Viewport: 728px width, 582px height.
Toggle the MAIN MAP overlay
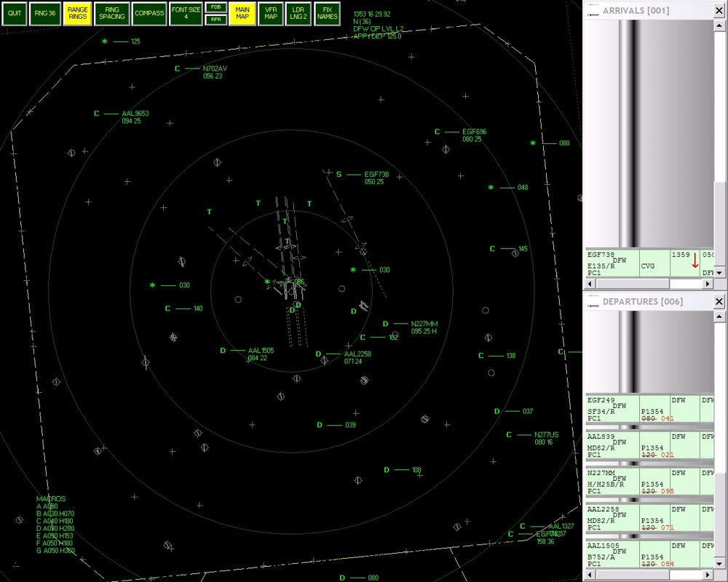pos(242,14)
